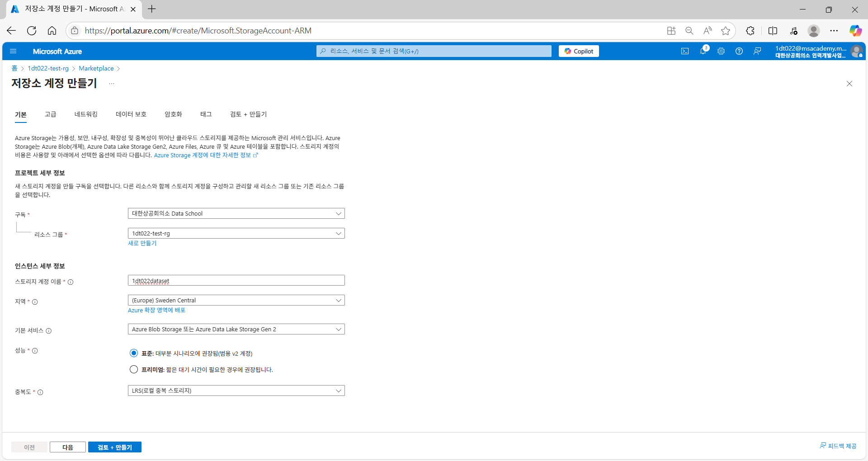
Task: Show info for 스토리지 계정 이름
Action: click(x=71, y=282)
